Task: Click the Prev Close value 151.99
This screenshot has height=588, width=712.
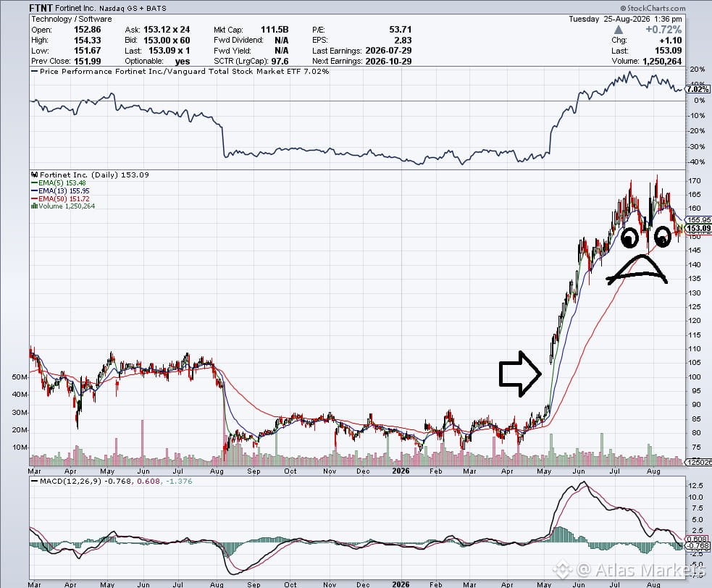Action: click(x=87, y=61)
